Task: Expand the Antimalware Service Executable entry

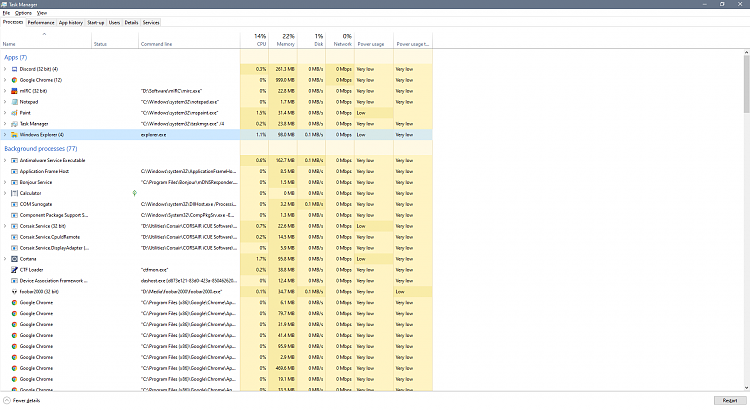Action: pyautogui.click(x=5, y=161)
